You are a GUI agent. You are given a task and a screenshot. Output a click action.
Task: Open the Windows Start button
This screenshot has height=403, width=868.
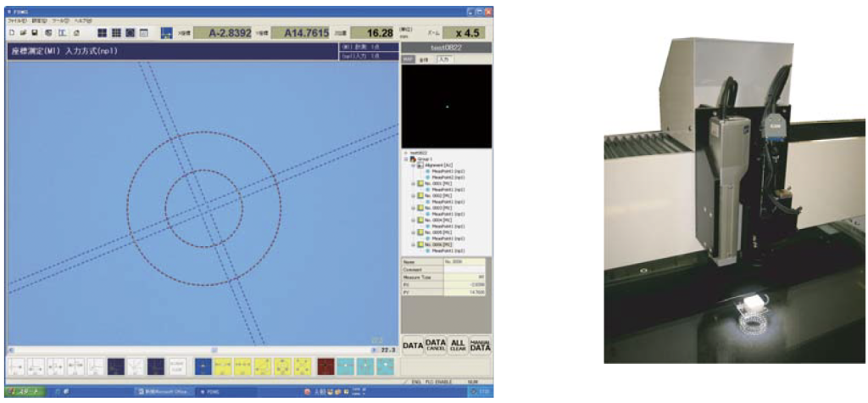click(x=25, y=392)
